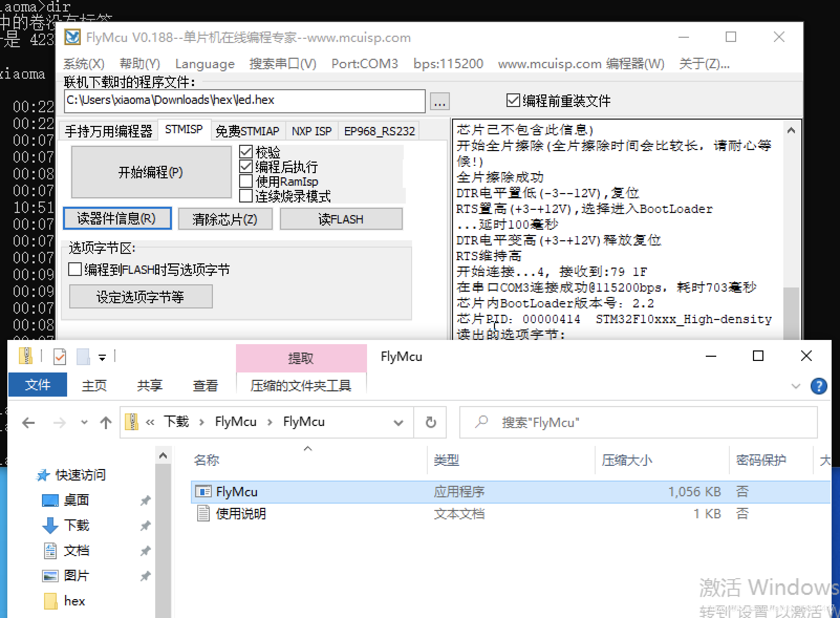Open the Quick Access Toolbar customize dropdown

pos(103,357)
